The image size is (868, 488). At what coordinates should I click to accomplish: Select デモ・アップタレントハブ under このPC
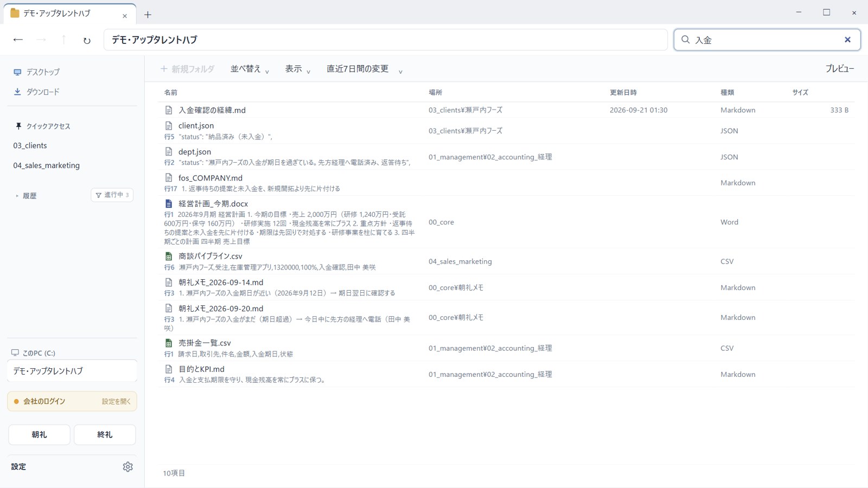[x=72, y=371]
